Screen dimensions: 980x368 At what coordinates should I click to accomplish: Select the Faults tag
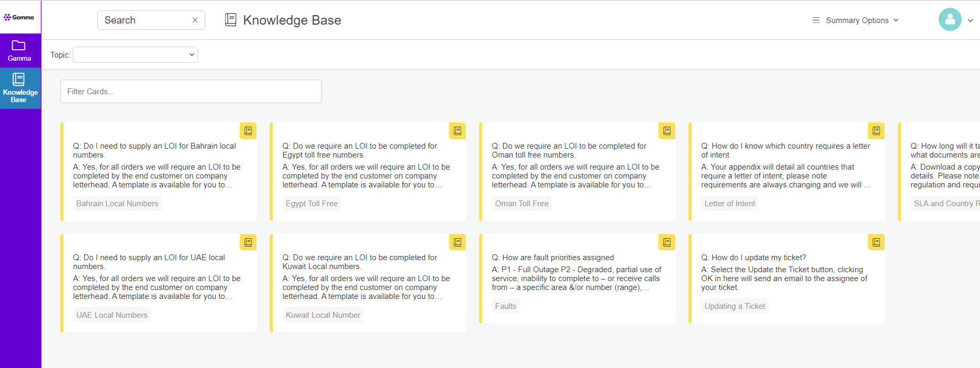506,306
